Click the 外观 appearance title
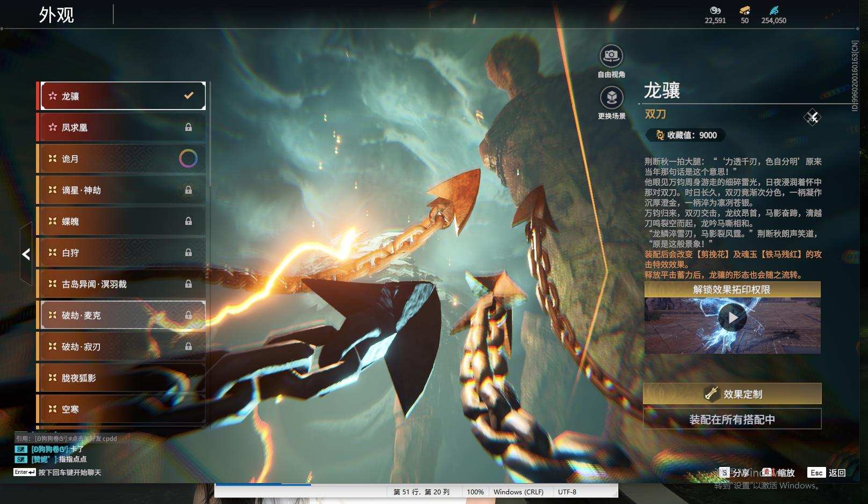868x504 pixels. pyautogui.click(x=56, y=15)
